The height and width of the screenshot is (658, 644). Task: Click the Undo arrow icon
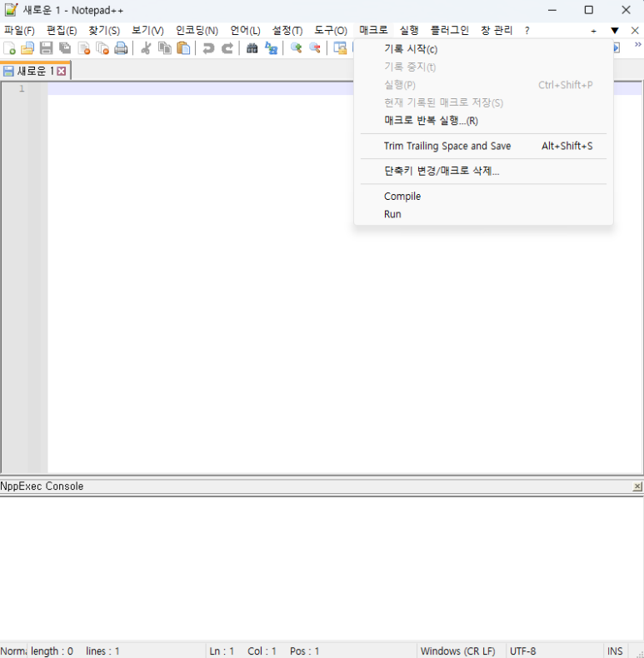[208, 48]
